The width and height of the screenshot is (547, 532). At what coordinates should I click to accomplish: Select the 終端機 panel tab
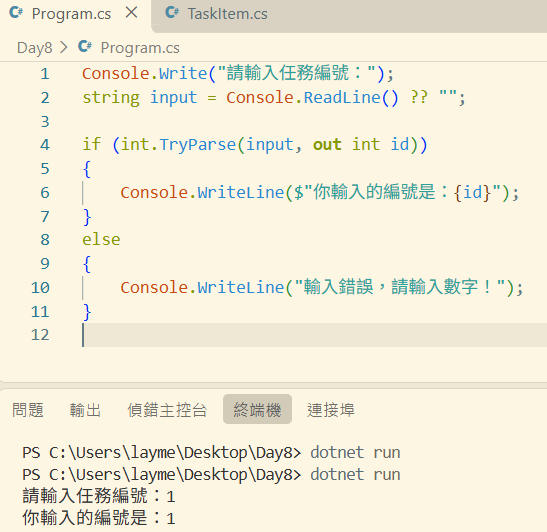(257, 409)
